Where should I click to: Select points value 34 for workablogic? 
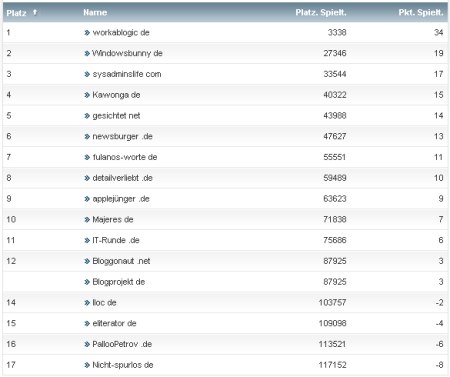pos(439,33)
